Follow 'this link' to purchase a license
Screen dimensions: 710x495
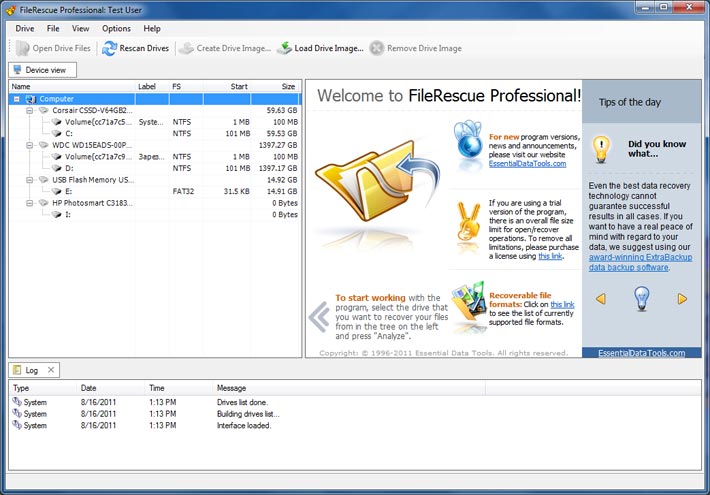550,256
